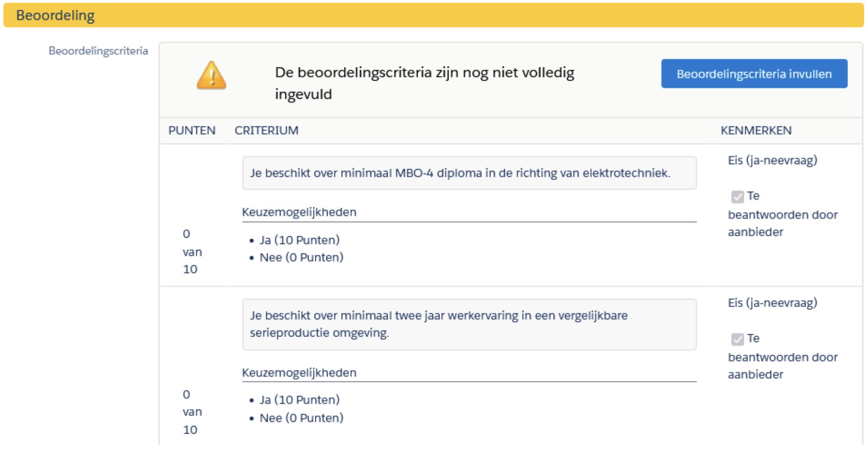Click the Beoordeling section header bar
This screenshot has height=449, width=868.
(434, 15)
